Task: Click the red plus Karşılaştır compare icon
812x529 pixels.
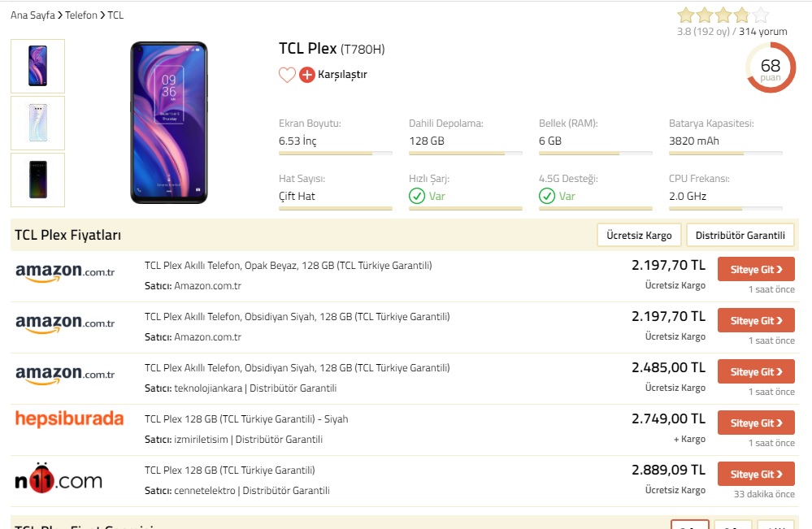Action: (x=307, y=75)
